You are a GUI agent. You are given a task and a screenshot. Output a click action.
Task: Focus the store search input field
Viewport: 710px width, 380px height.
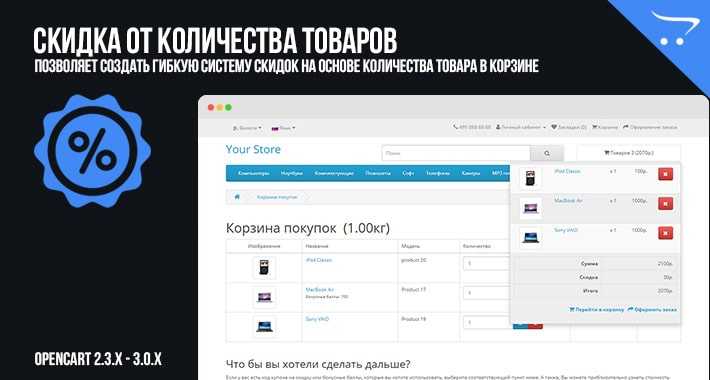(456, 154)
